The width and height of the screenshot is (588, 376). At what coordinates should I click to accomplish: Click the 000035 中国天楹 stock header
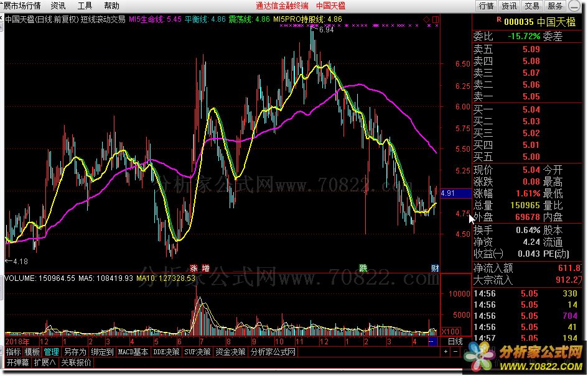(539, 22)
